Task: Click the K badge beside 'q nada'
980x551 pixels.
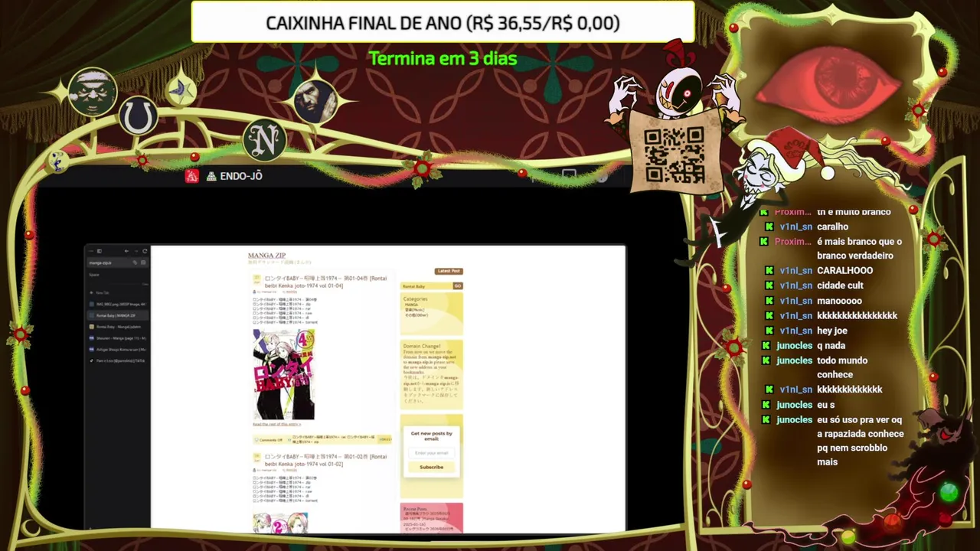Action: [x=766, y=345]
